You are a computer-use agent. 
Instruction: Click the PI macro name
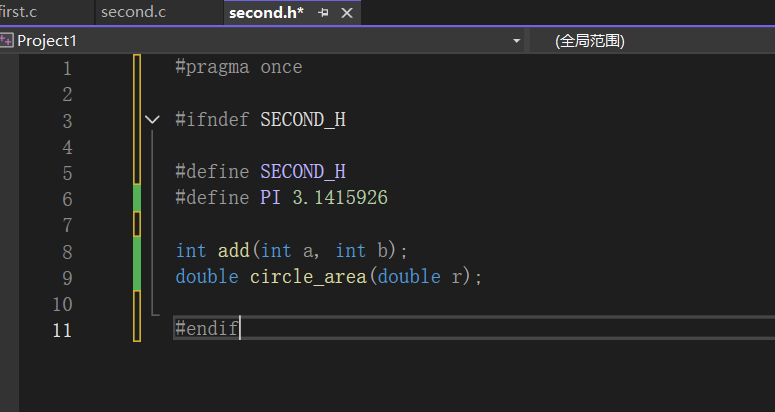point(270,198)
